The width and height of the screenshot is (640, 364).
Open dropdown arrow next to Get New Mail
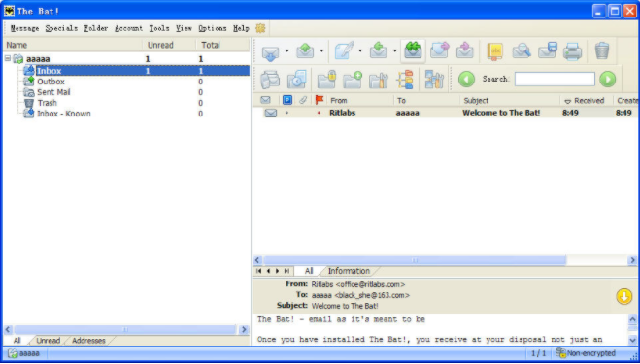tap(286, 51)
